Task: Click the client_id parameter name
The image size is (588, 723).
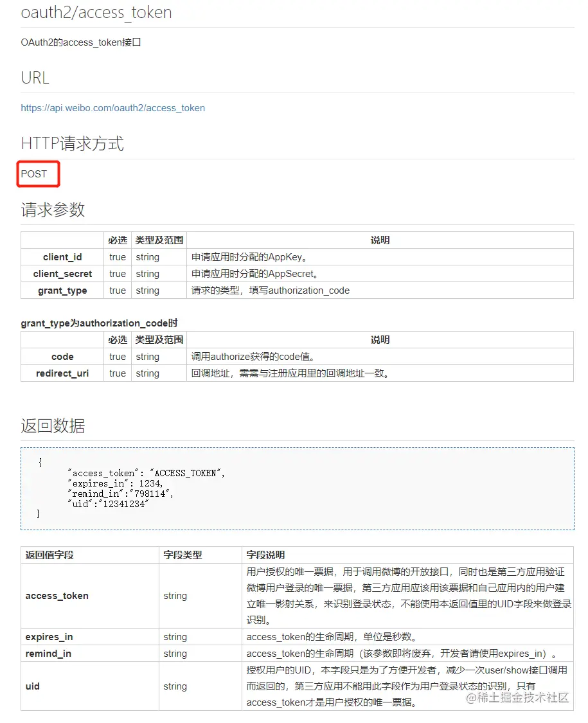Action: click(62, 257)
